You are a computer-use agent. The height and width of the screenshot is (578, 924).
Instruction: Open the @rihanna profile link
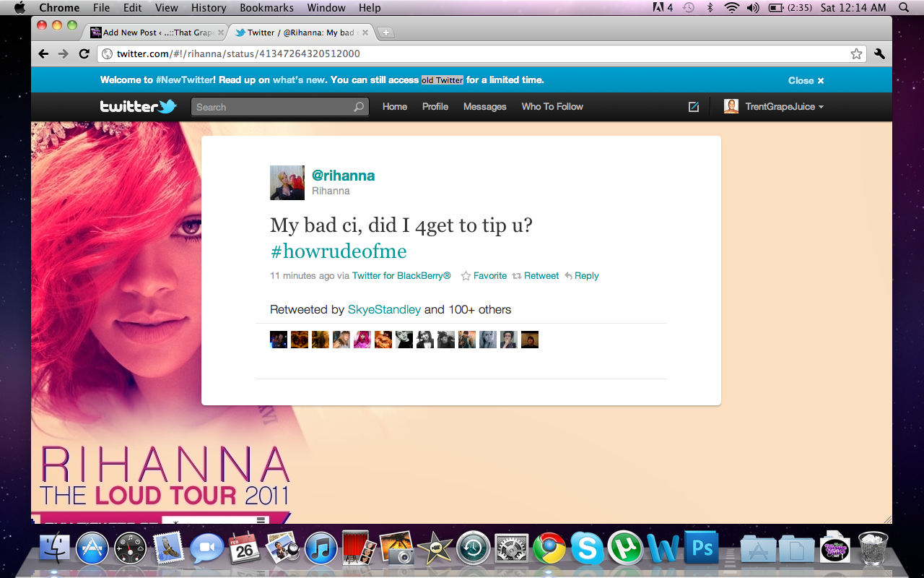(x=343, y=176)
